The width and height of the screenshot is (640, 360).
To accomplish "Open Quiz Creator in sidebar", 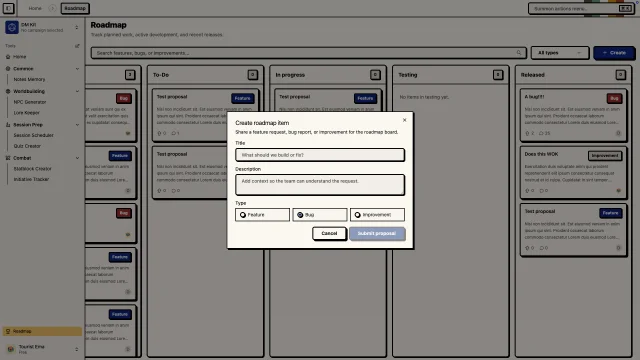I will click(x=27, y=146).
